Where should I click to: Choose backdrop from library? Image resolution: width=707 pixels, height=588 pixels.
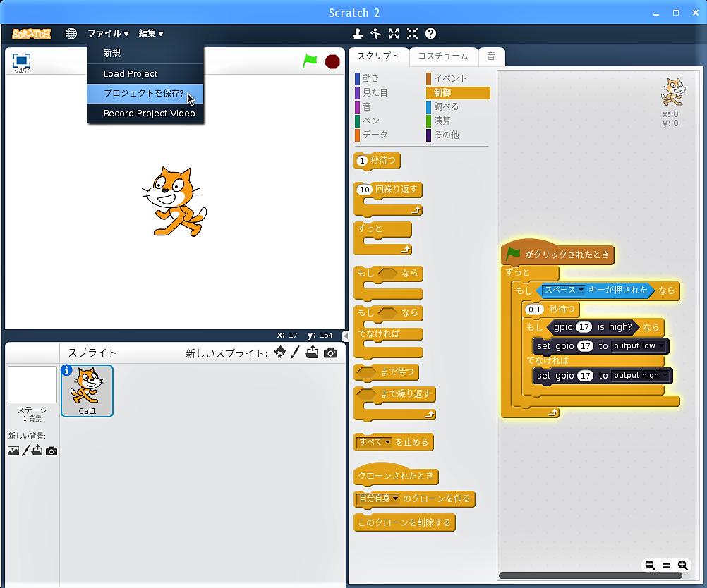13,451
